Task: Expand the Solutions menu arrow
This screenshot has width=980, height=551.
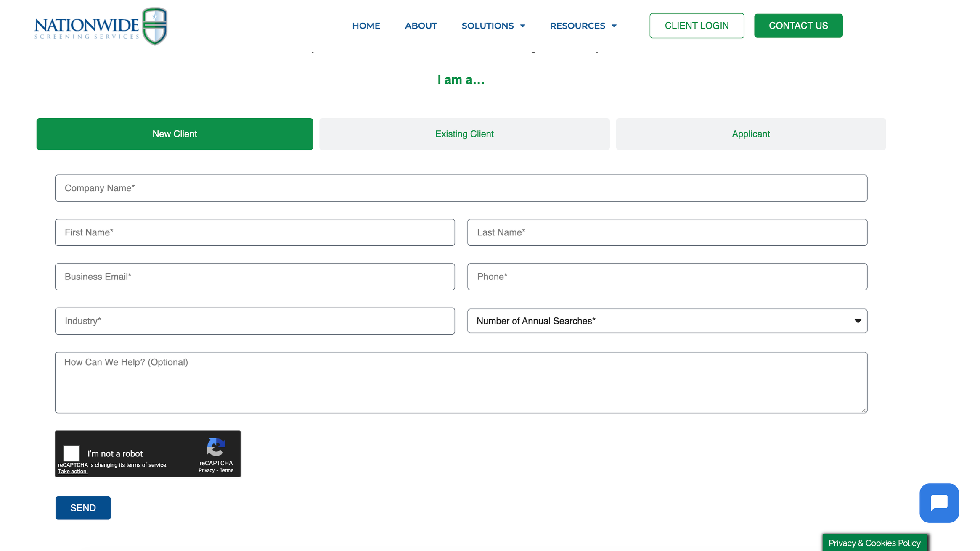Action: (x=522, y=26)
